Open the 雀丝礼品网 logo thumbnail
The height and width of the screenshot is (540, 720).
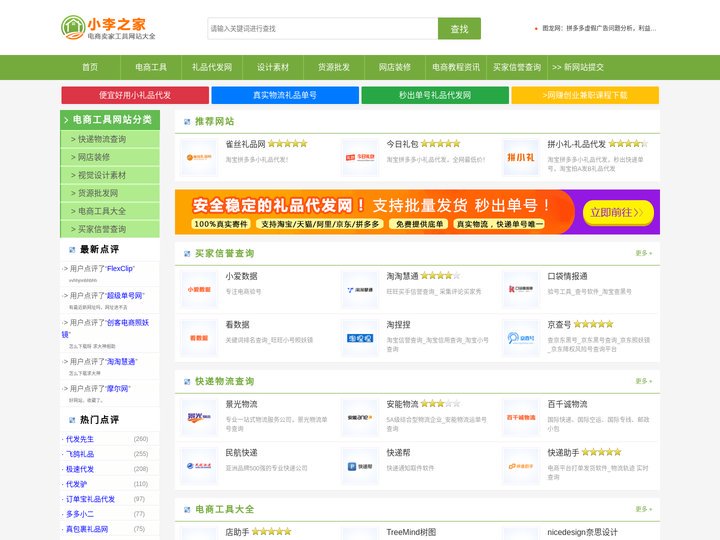(199, 158)
